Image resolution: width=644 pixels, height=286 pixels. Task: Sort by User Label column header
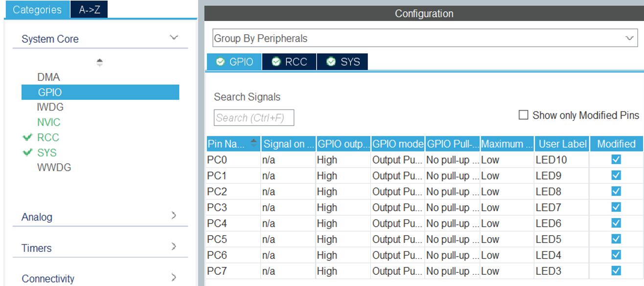click(562, 144)
